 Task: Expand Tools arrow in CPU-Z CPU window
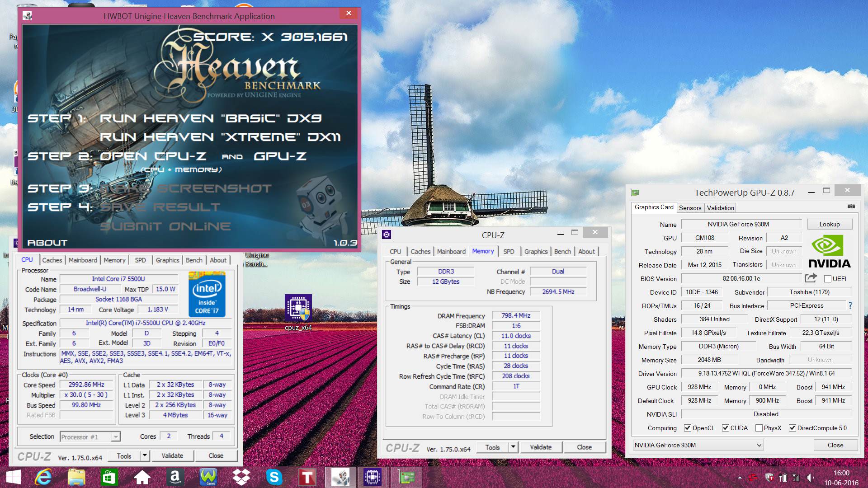point(145,455)
